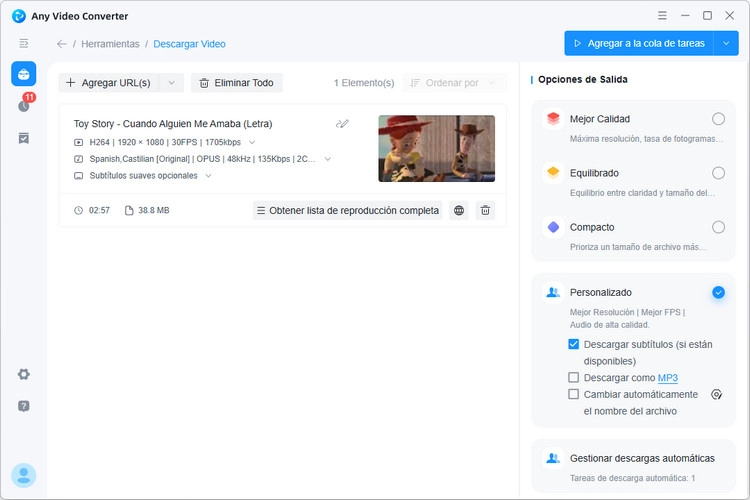Click the Descargar Video breadcrumb
The height and width of the screenshot is (500, 750).
coord(189,44)
